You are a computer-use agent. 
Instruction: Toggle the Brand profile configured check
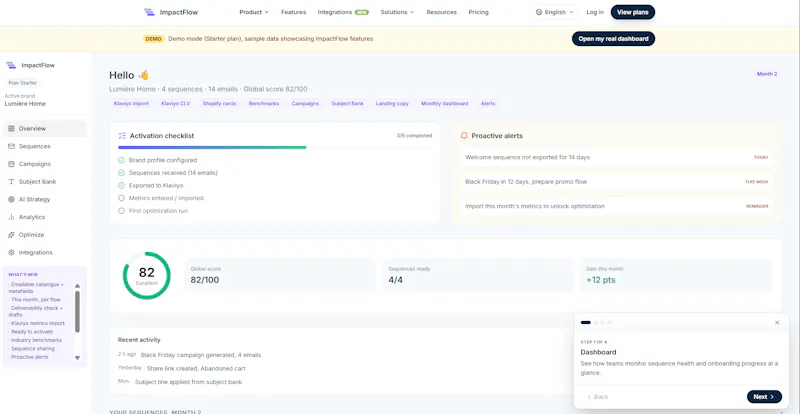coord(121,160)
